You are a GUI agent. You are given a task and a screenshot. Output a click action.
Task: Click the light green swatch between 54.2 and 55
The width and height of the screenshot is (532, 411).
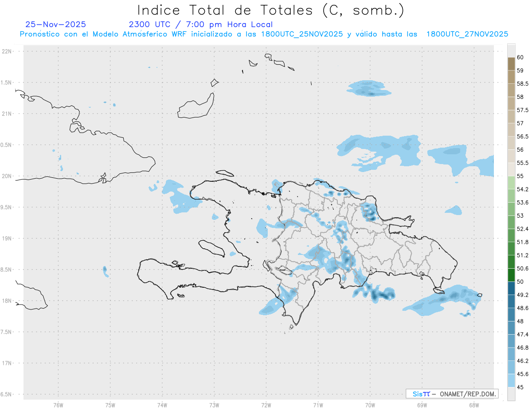511,183
